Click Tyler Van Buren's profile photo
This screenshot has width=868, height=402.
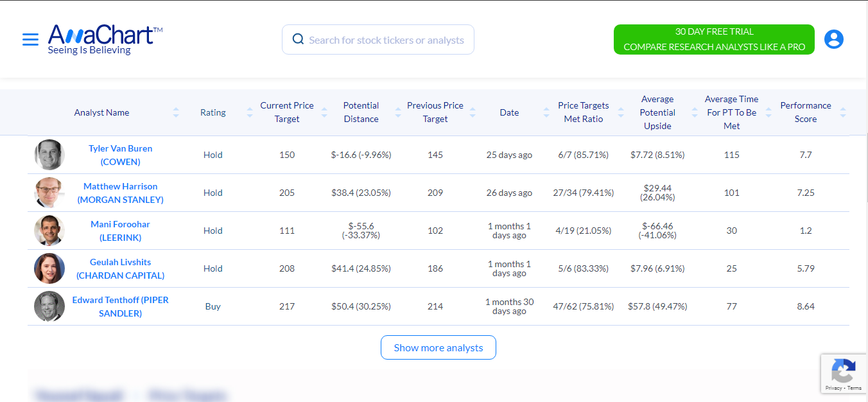[x=49, y=155]
